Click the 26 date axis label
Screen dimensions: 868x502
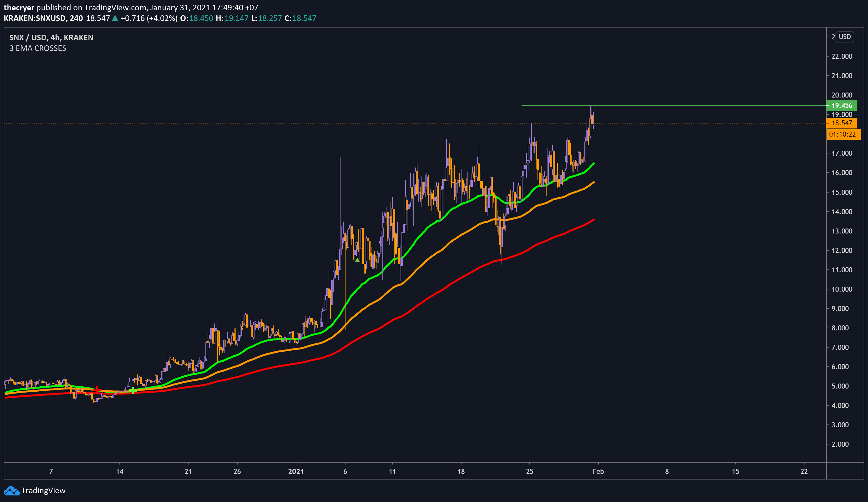[x=237, y=471]
